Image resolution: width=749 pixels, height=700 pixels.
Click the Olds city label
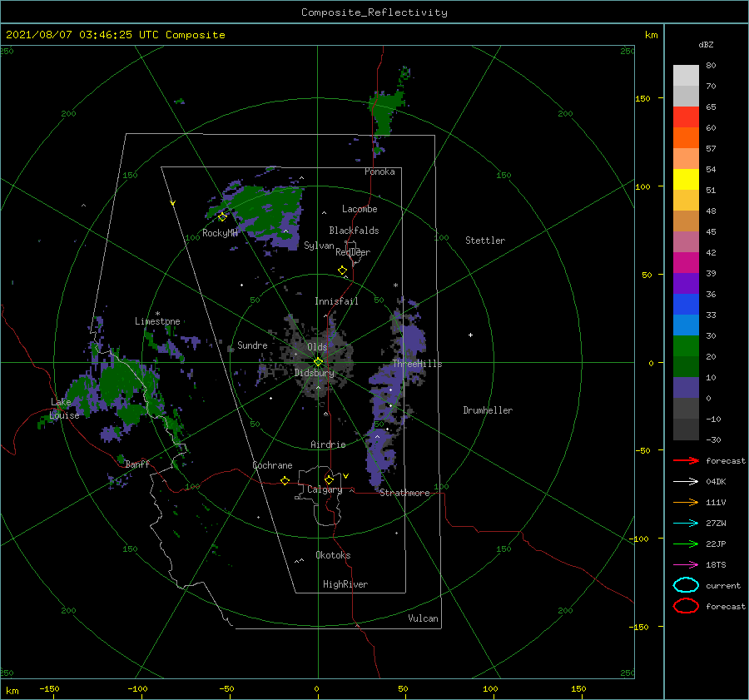[317, 347]
